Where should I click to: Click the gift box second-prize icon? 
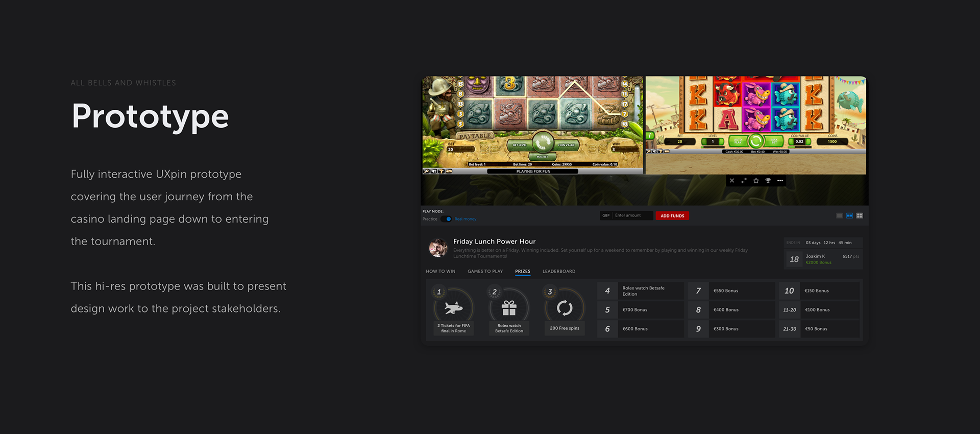coord(509,308)
